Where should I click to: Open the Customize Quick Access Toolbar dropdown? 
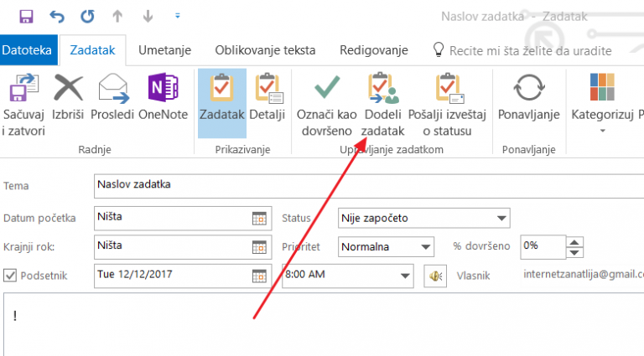click(178, 16)
